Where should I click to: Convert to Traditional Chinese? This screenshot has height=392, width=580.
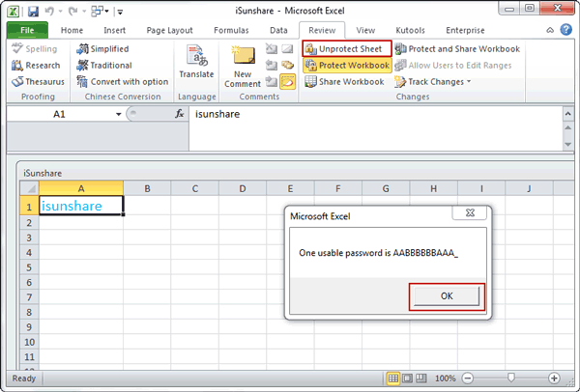(x=104, y=66)
